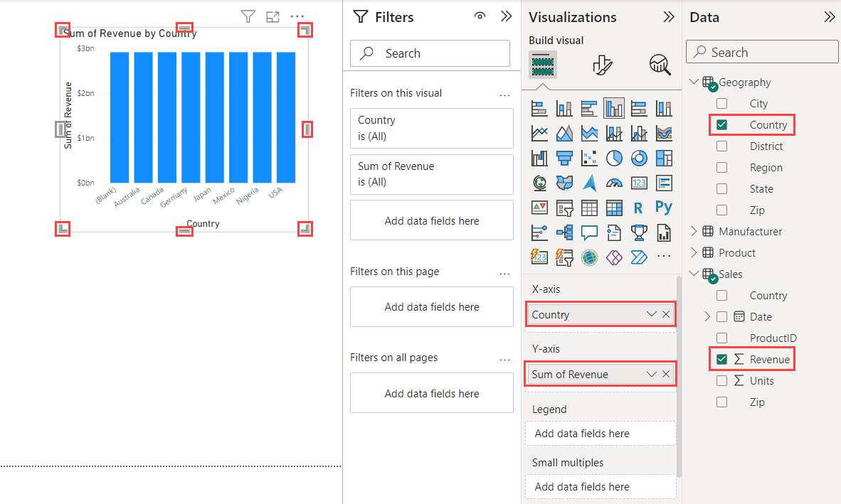Open Sum of Revenue filter card
Viewport: 841px width, 504px height.
tap(431, 175)
